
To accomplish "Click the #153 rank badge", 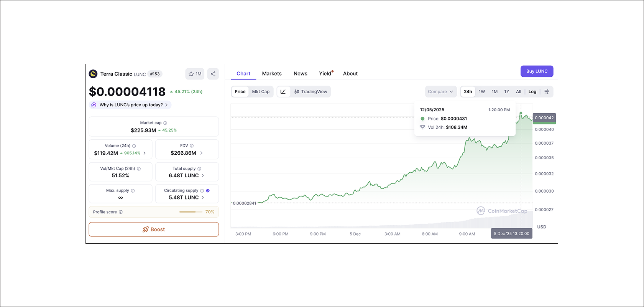I will (155, 74).
